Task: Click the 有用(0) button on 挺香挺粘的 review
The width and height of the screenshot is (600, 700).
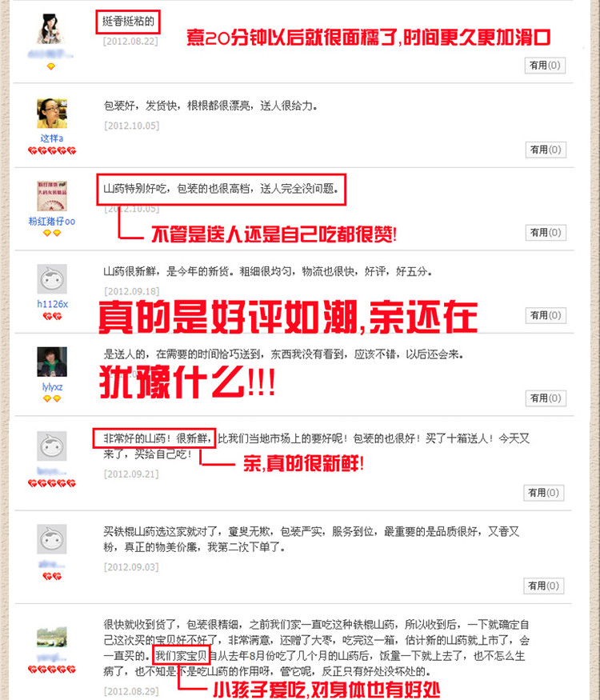Action: tap(545, 66)
